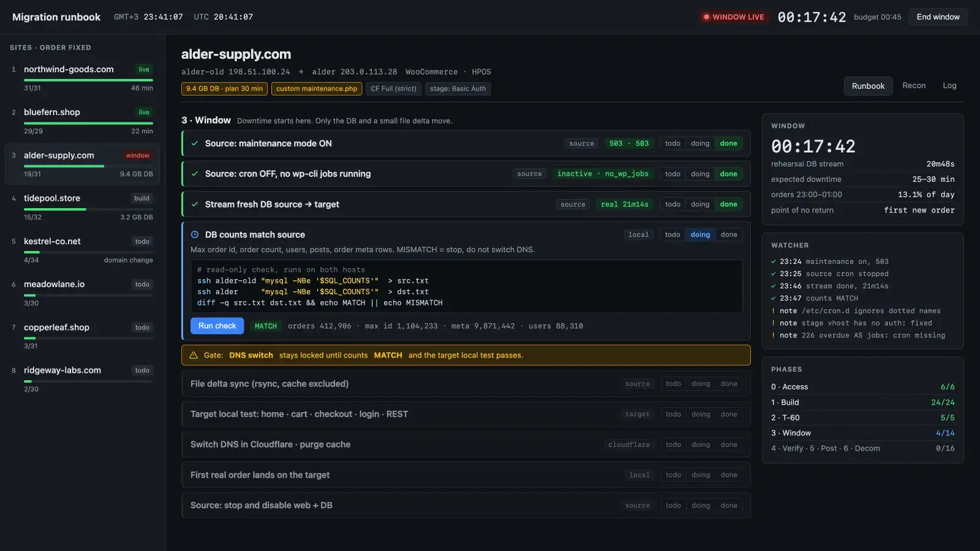Mark First real order step as doing
Viewport: 980px width, 551px height.
point(701,475)
